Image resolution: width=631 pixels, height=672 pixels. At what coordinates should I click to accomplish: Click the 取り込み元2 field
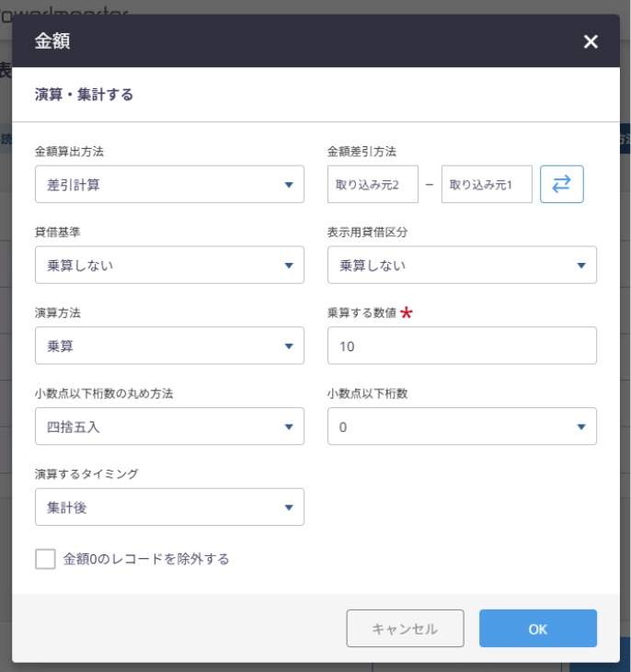point(373,184)
